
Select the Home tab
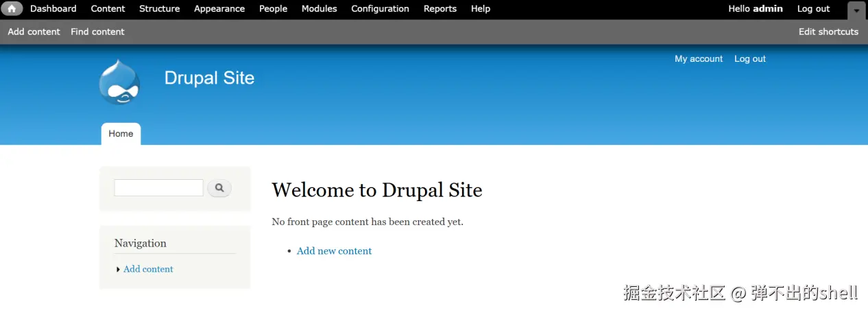click(121, 134)
